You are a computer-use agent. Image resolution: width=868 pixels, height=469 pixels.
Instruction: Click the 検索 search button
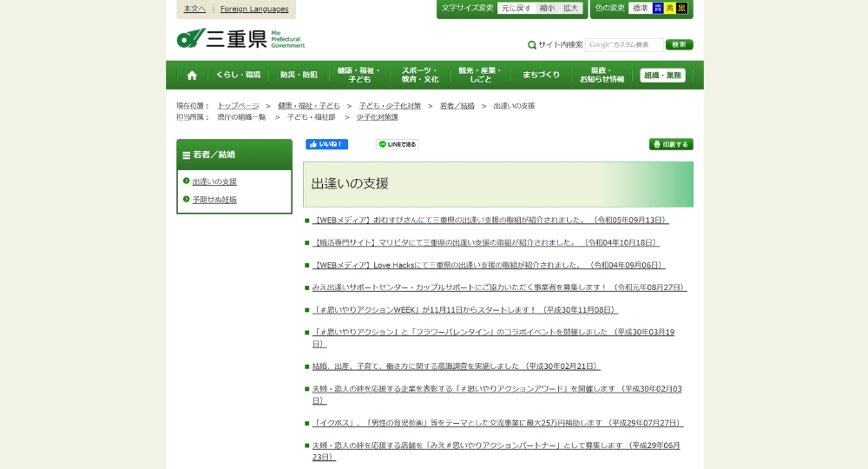point(679,45)
